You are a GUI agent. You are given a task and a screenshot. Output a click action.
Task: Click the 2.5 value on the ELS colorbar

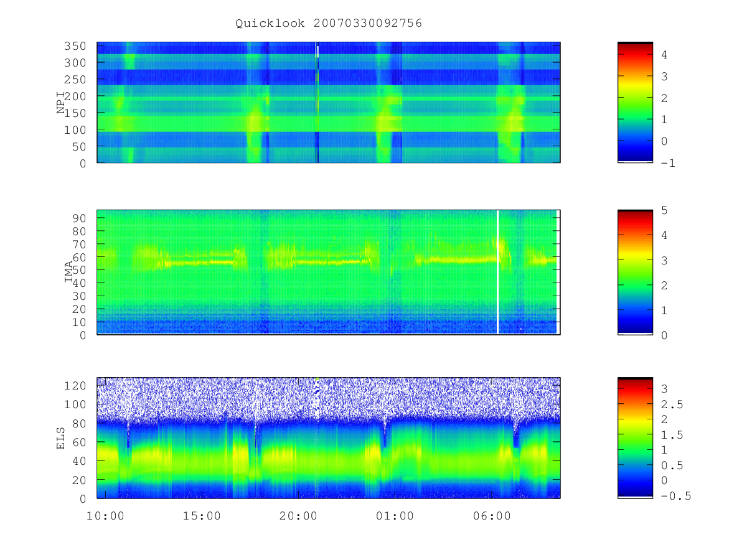pyautogui.click(x=672, y=404)
